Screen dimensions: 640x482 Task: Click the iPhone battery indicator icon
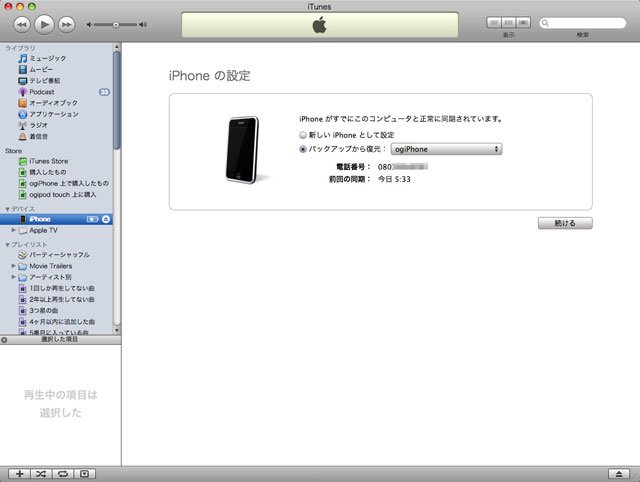click(93, 219)
